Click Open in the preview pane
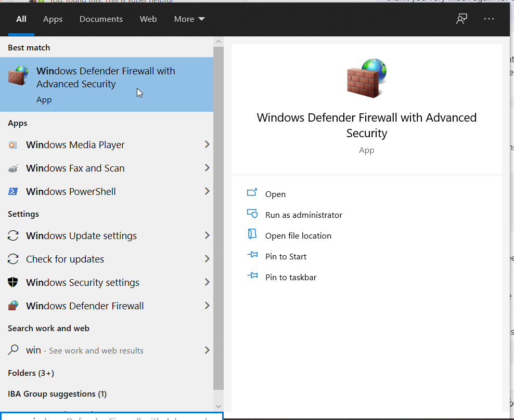 (275, 194)
